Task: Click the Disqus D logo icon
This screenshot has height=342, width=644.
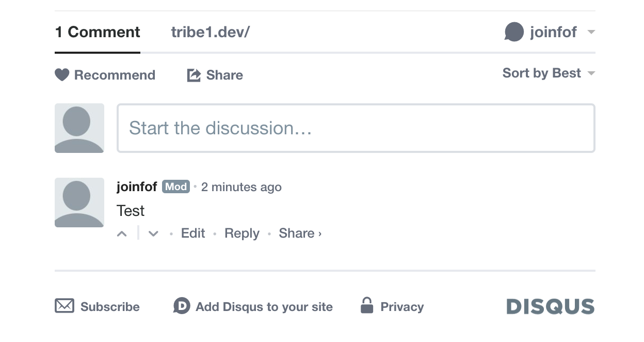Action: tap(182, 306)
